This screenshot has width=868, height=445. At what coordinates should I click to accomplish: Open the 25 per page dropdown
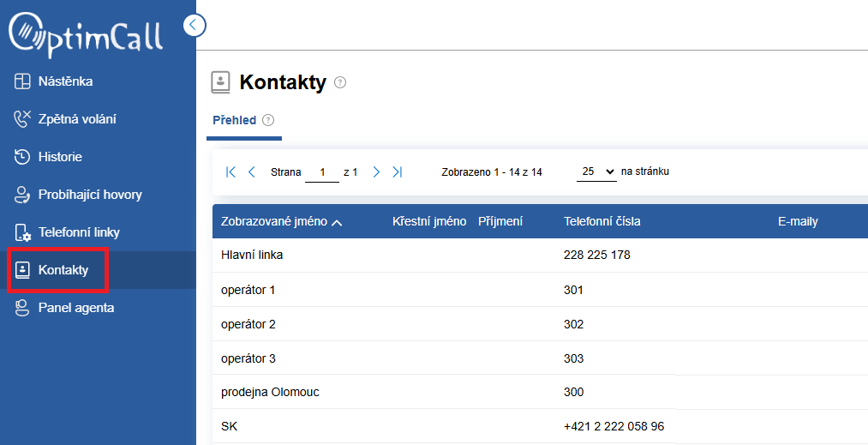pos(596,172)
